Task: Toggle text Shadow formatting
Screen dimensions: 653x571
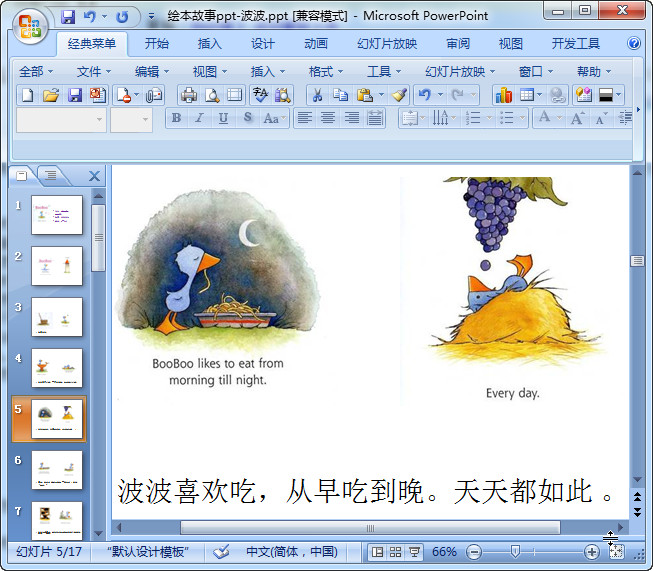Action: coord(247,118)
